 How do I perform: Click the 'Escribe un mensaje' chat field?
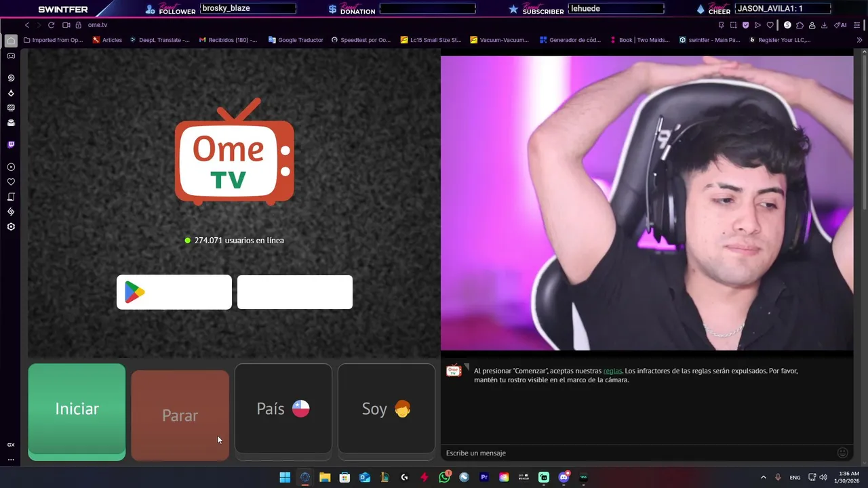(x=637, y=453)
